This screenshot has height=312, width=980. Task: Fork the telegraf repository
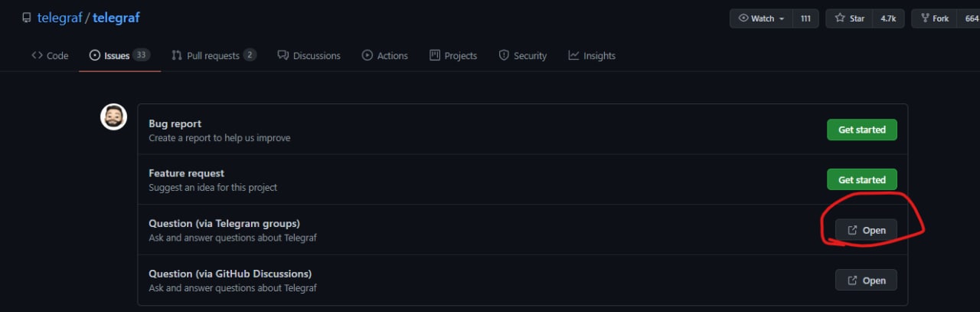(934, 18)
